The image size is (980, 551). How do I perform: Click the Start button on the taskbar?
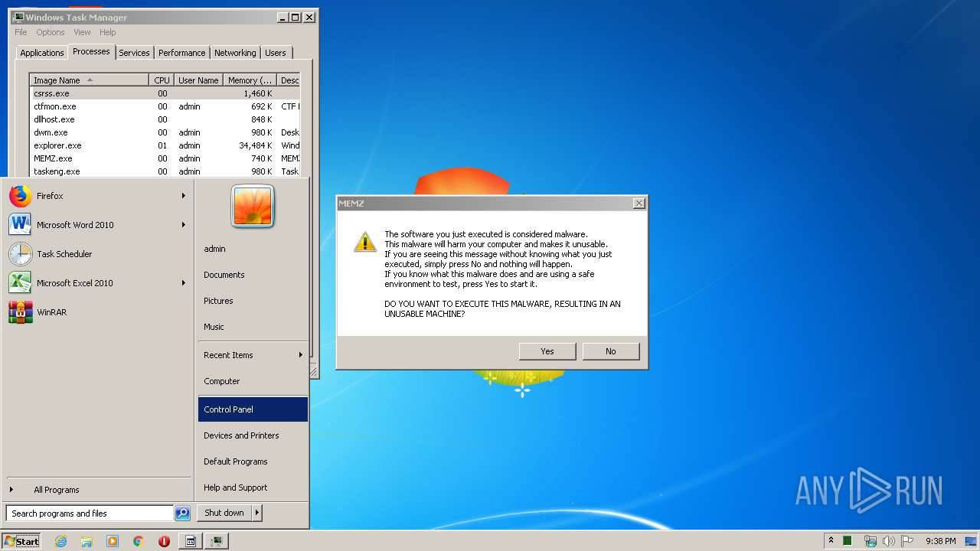(21, 541)
